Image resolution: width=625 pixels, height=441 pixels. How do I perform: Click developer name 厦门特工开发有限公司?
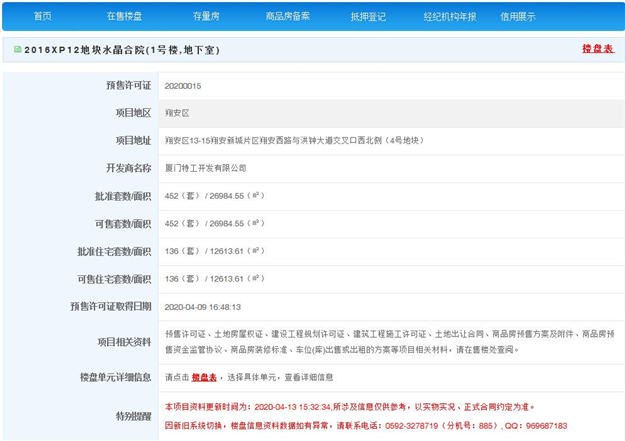pyautogui.click(x=206, y=168)
